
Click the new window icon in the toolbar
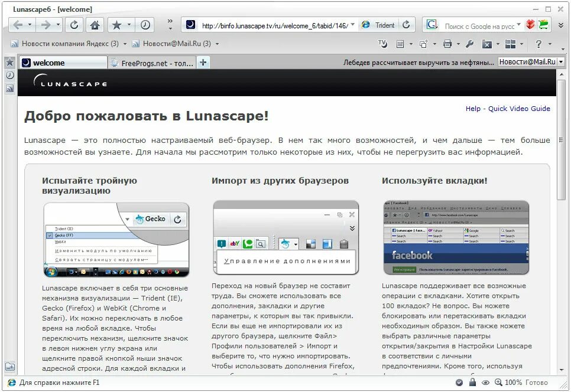[x=423, y=44]
